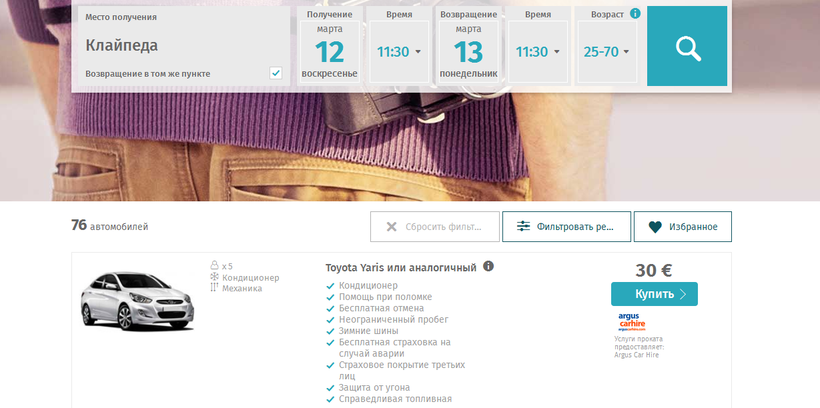
Task: Click the 30 € price text
Action: point(654,270)
